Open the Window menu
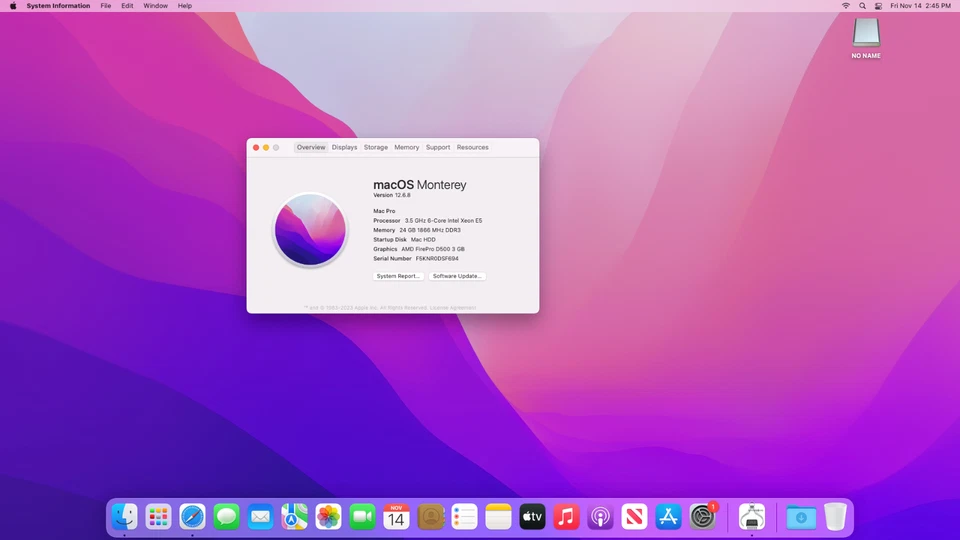 (156, 6)
